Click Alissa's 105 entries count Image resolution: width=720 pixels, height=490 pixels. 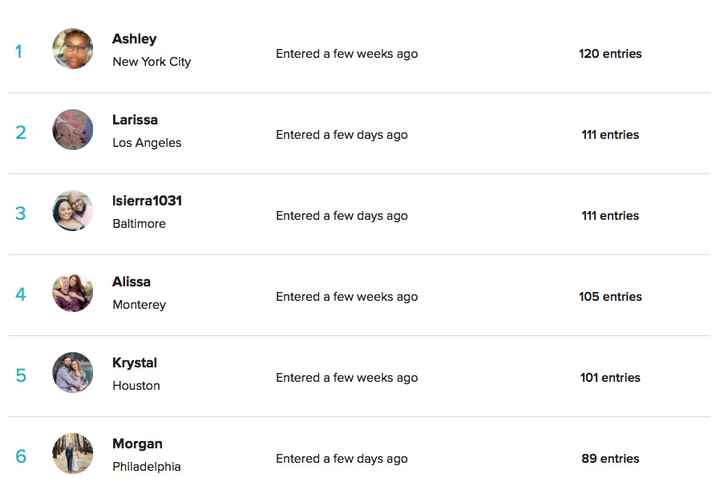610,297
